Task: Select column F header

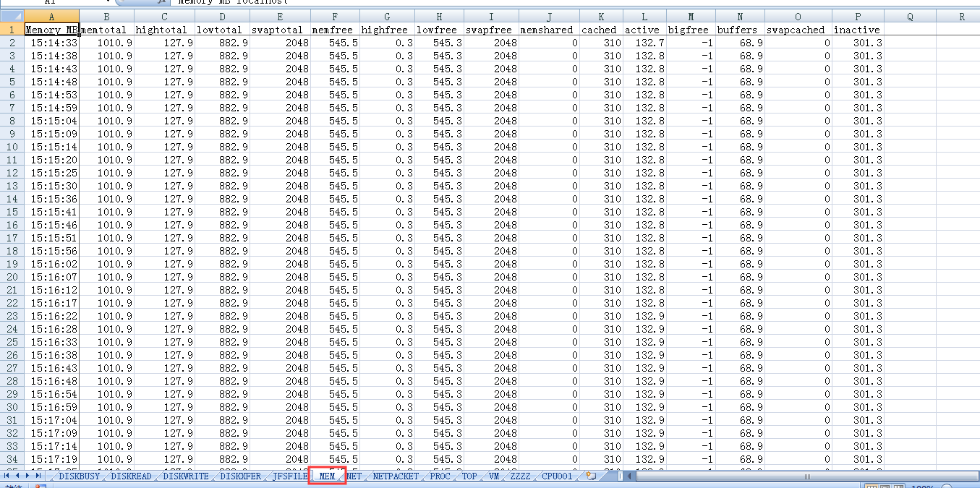Action: 334,16
